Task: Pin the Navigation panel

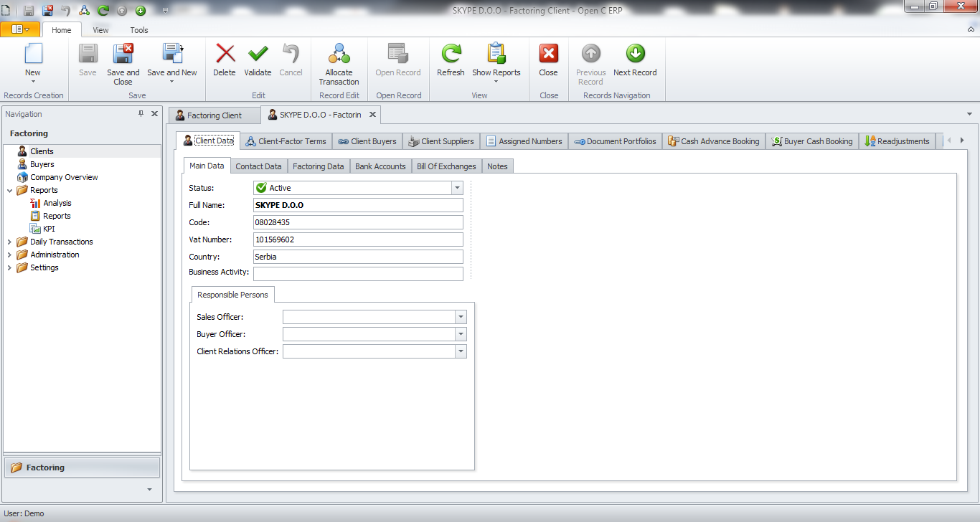Action: (x=141, y=114)
